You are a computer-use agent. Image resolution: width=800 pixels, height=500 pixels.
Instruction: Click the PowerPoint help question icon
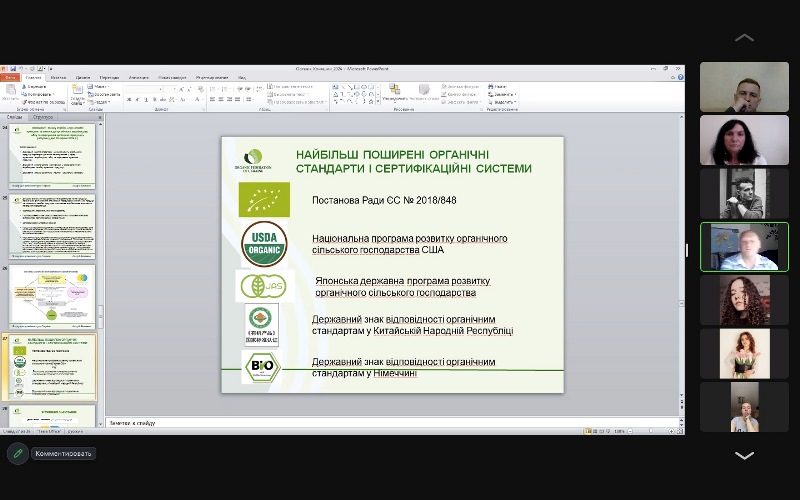678,77
